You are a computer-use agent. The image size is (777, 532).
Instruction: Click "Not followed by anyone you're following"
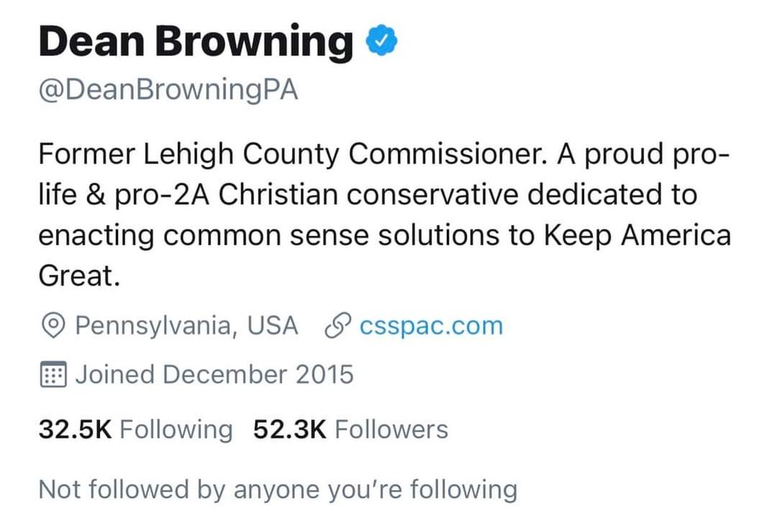click(x=277, y=489)
